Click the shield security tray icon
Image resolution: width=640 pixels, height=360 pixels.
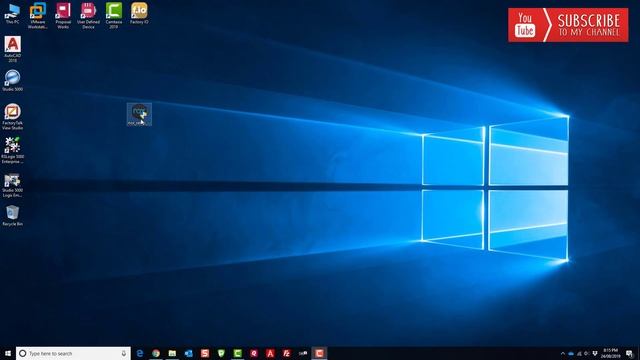595,353
